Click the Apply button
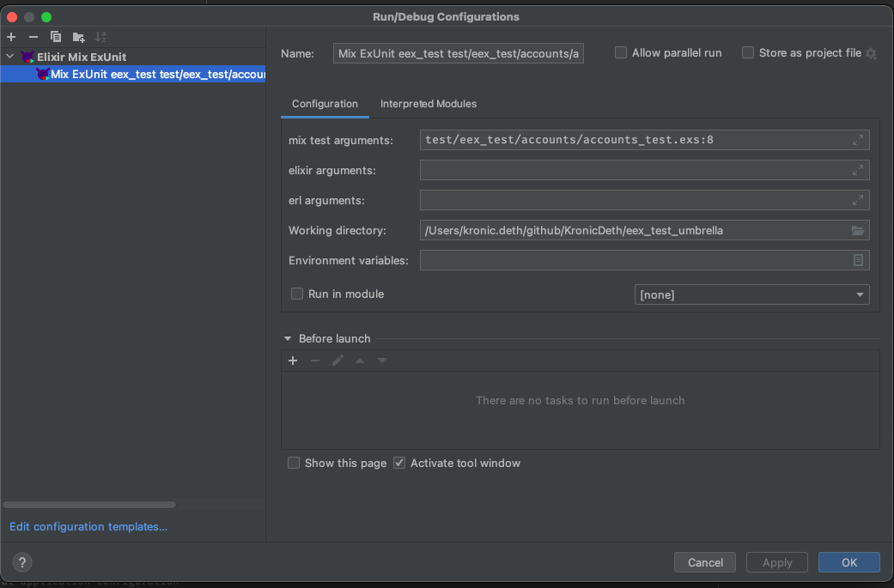 [x=777, y=562]
